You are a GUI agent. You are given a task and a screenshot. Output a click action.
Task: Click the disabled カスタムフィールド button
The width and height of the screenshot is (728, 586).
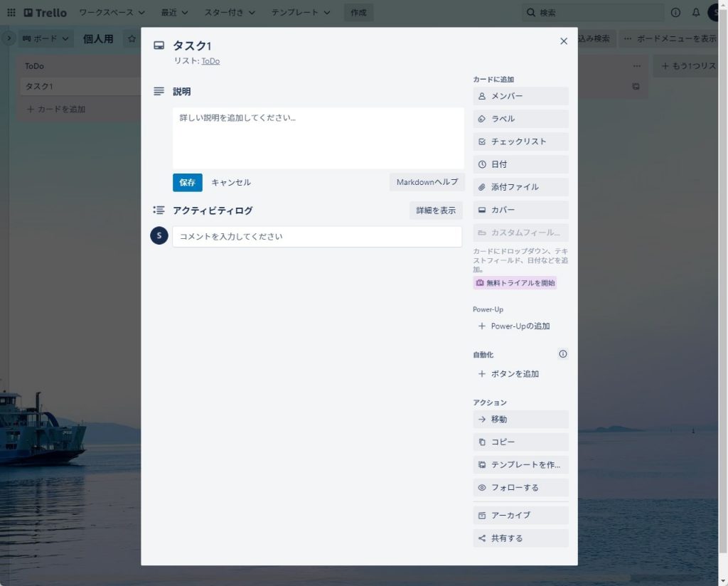pos(520,233)
